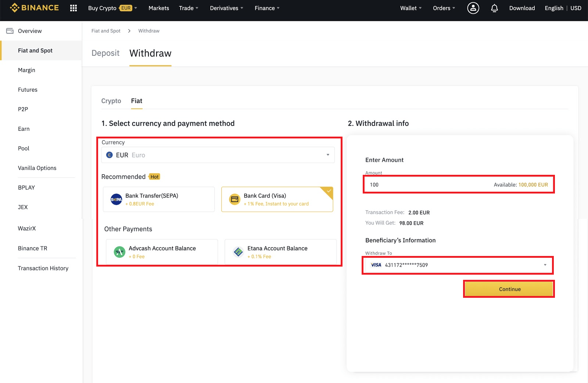The image size is (588, 383).
Task: Click Fiat and Spot breadcrumb link
Action: point(106,31)
